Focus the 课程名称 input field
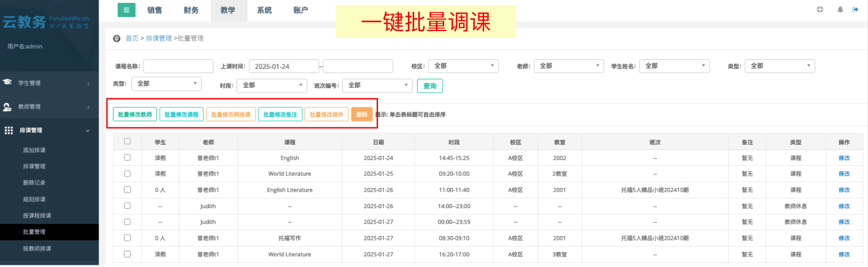Image resolution: width=868 pixels, height=267 pixels. coord(178,66)
